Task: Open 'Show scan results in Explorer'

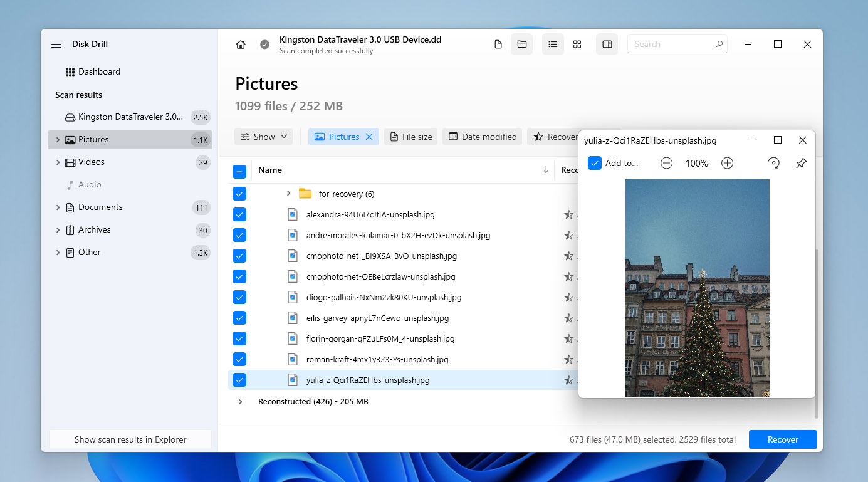Action: point(130,439)
